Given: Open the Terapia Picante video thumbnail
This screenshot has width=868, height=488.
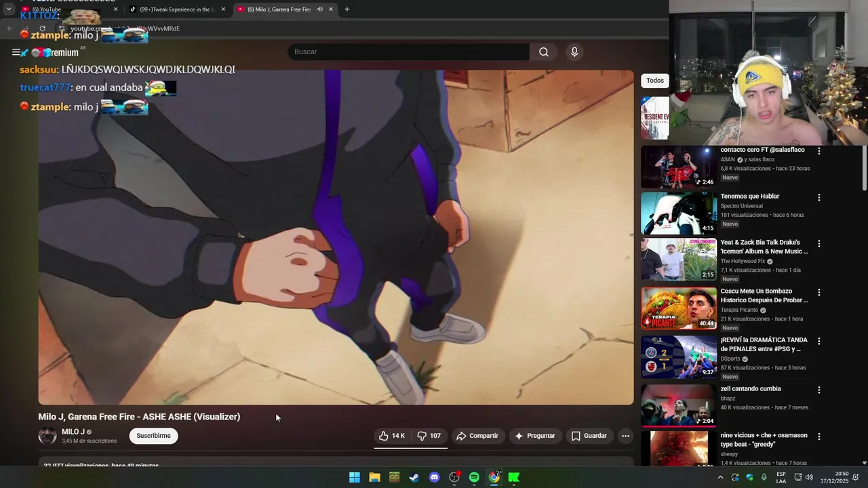Looking at the screenshot, I should tap(679, 308).
